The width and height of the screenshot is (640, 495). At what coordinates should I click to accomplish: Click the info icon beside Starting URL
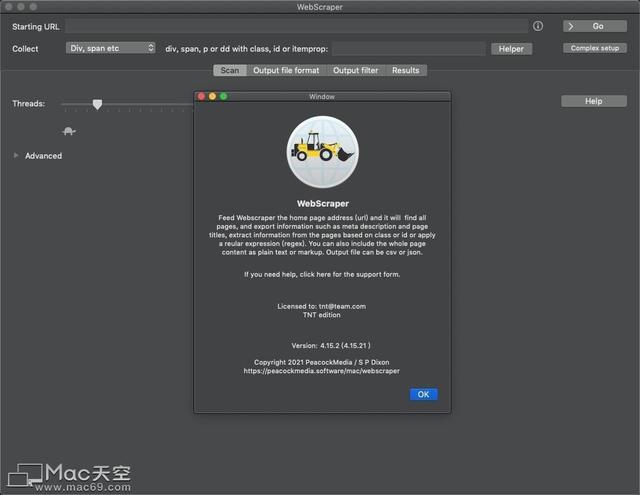(538, 26)
